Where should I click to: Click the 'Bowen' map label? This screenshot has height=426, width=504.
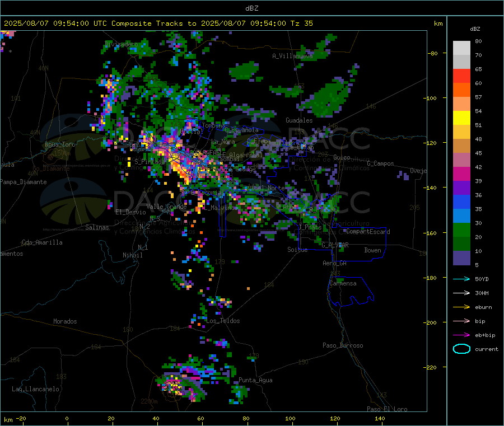pos(373,250)
